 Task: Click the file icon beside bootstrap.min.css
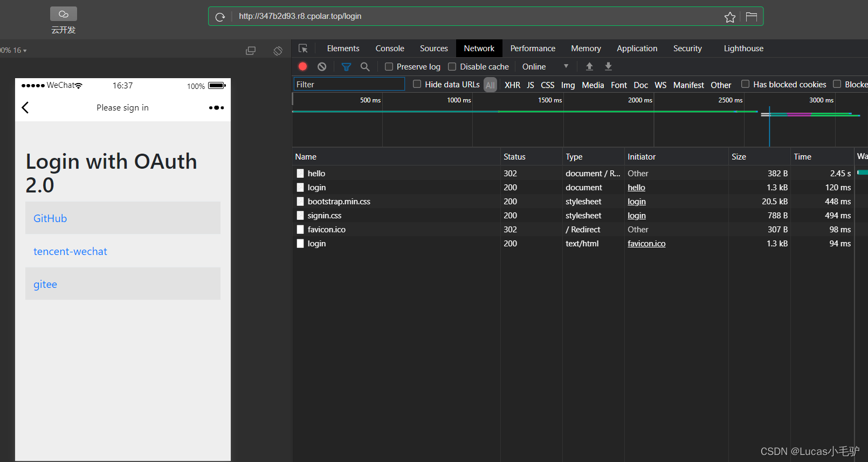coord(300,202)
